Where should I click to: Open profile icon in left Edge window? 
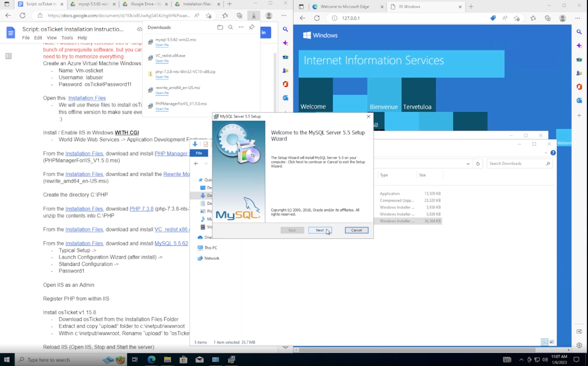point(269,16)
